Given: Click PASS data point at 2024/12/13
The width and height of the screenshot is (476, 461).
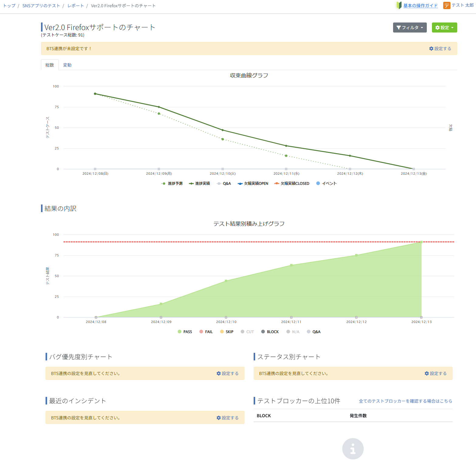Looking at the screenshot, I should tap(421, 242).
